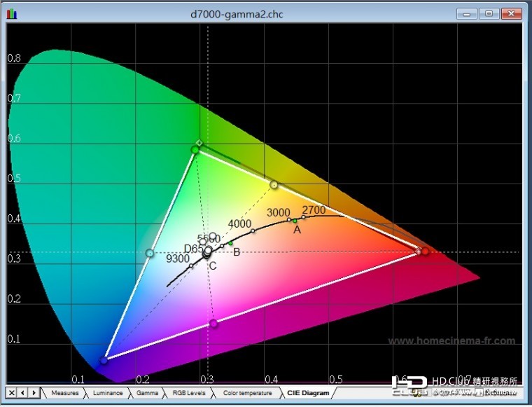Click the D65 white reference point
Screen dimensions: 532x407
[x=207, y=251]
